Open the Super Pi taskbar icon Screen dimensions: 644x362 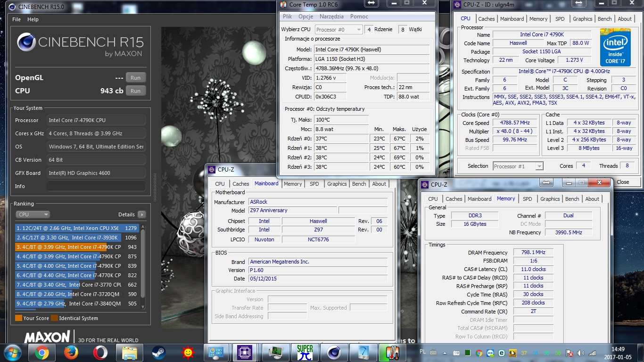pyautogui.click(x=305, y=353)
